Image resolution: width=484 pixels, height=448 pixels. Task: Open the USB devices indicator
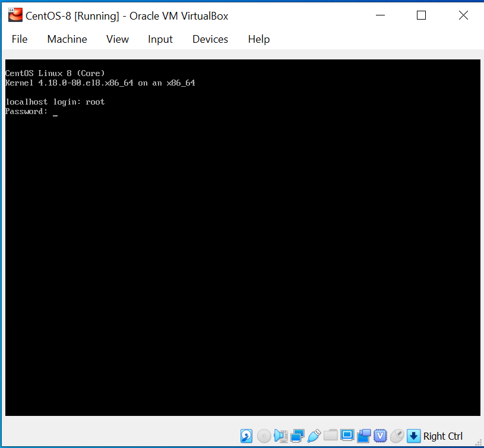point(314,436)
